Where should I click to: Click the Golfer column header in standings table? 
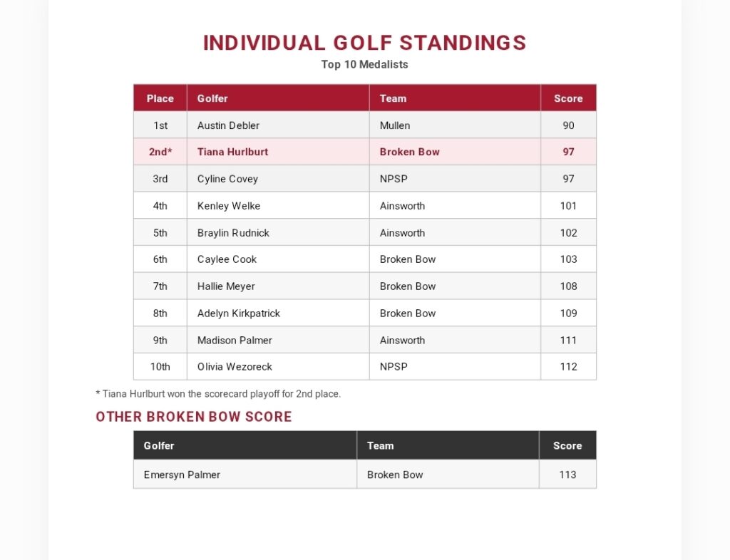[x=278, y=98]
